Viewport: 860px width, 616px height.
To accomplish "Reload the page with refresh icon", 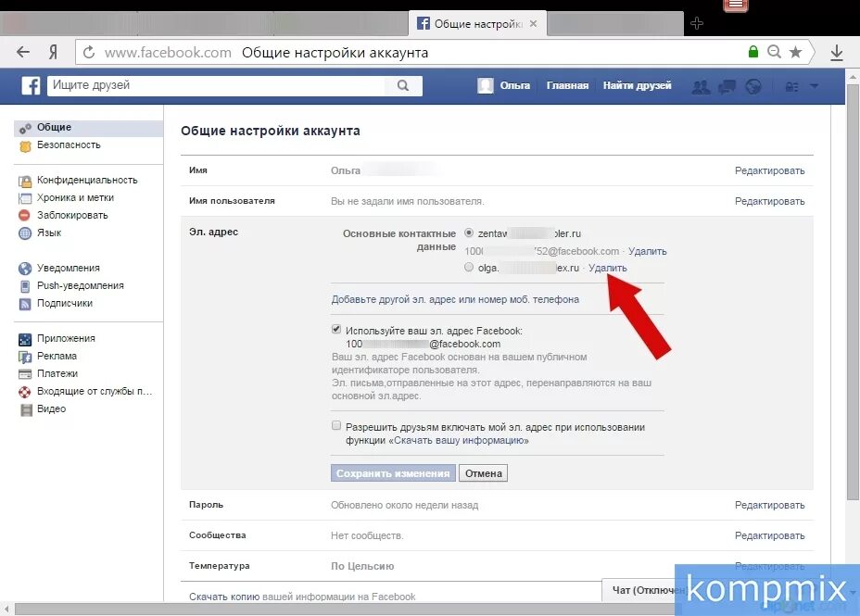I will click(89, 53).
